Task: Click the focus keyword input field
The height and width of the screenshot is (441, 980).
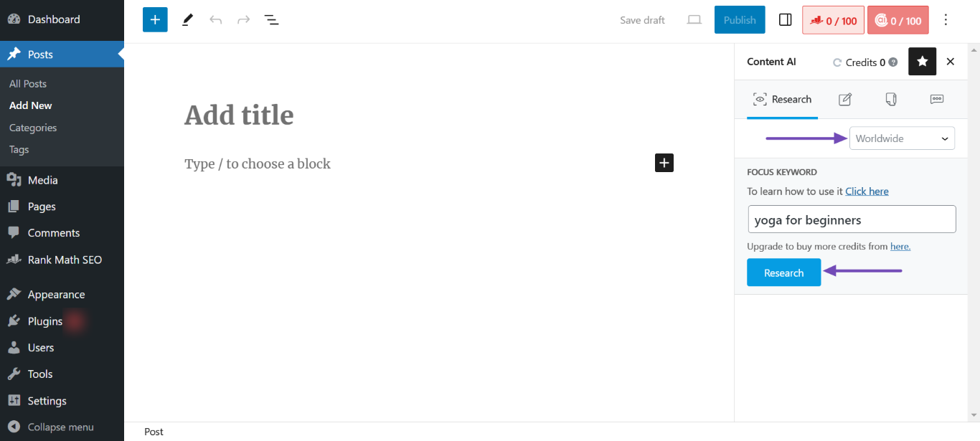Action: point(852,219)
